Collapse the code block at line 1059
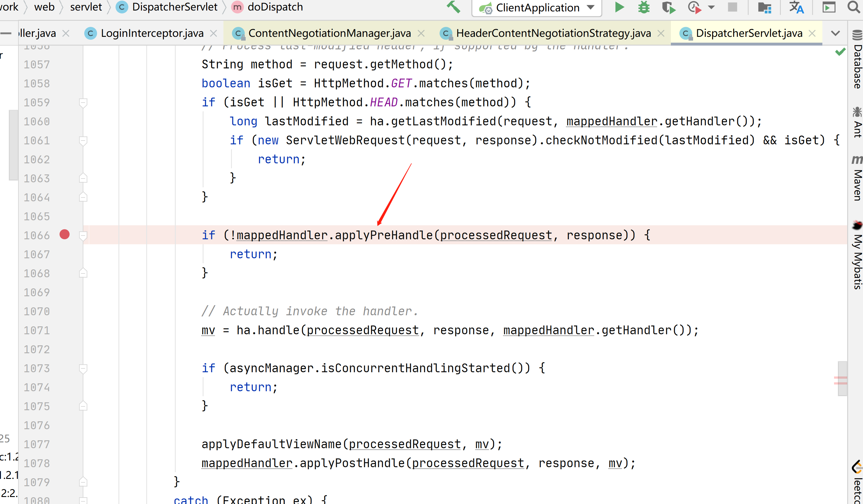This screenshot has width=863, height=504. click(x=83, y=102)
